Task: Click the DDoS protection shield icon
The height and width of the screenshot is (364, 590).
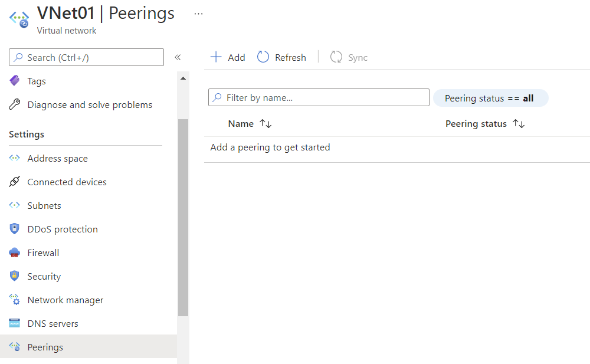Action: coord(14,228)
